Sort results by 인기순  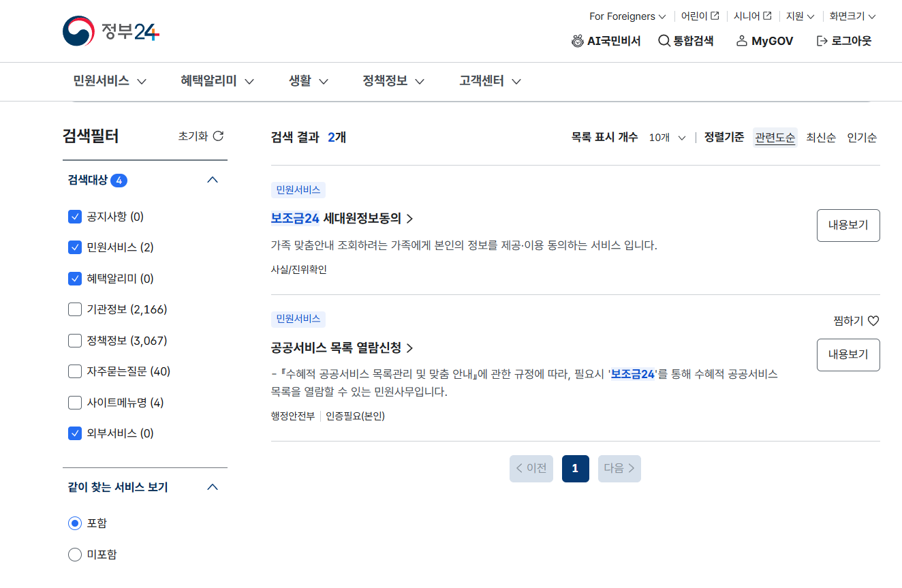862,138
